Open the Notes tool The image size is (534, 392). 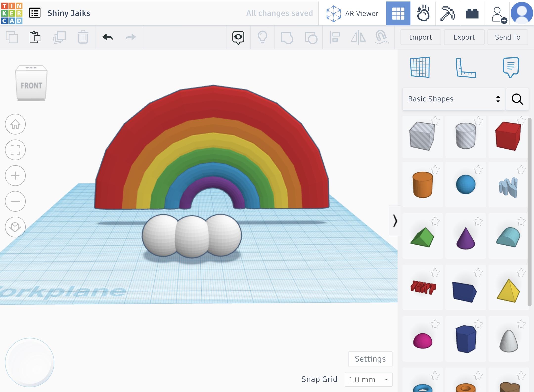click(x=511, y=67)
